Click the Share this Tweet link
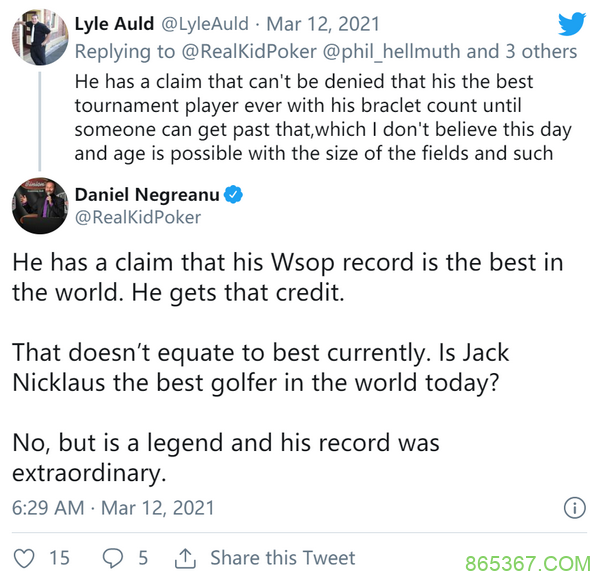 point(282,558)
